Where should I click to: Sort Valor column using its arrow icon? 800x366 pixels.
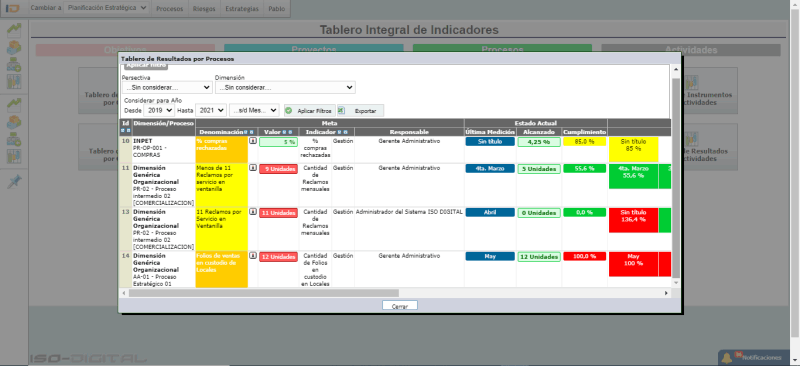click(x=284, y=132)
